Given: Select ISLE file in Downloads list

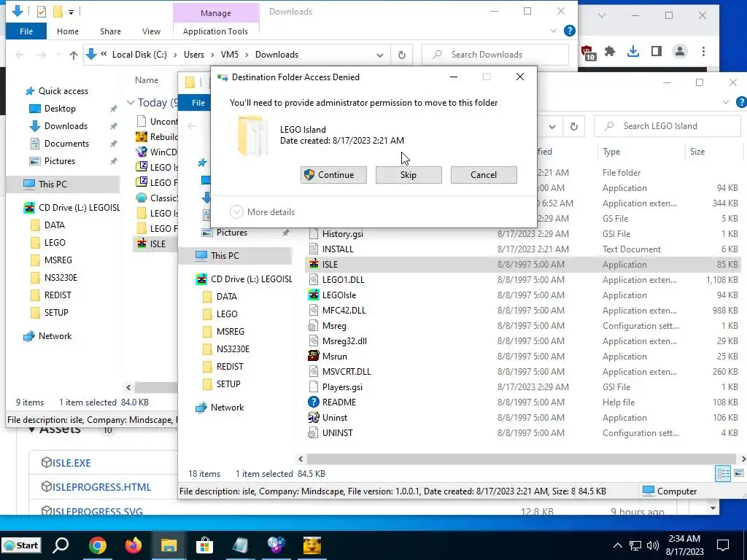Looking at the screenshot, I should 158,244.
